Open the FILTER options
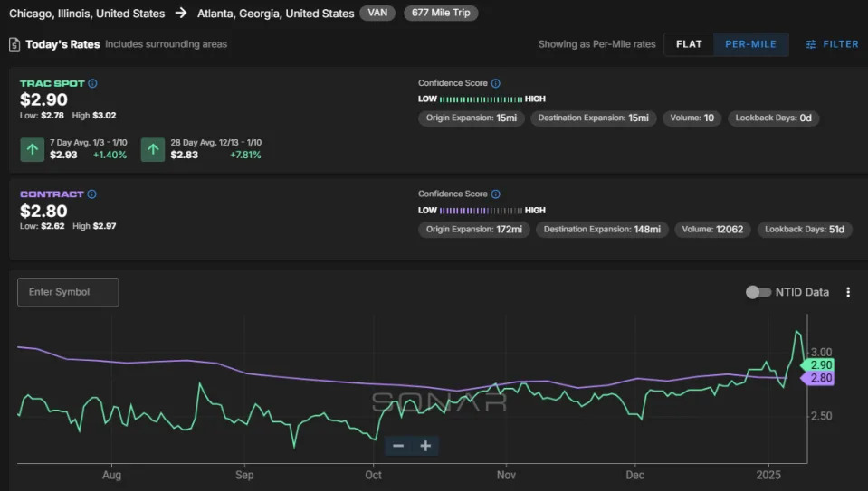This screenshot has height=491, width=868. 832,44
